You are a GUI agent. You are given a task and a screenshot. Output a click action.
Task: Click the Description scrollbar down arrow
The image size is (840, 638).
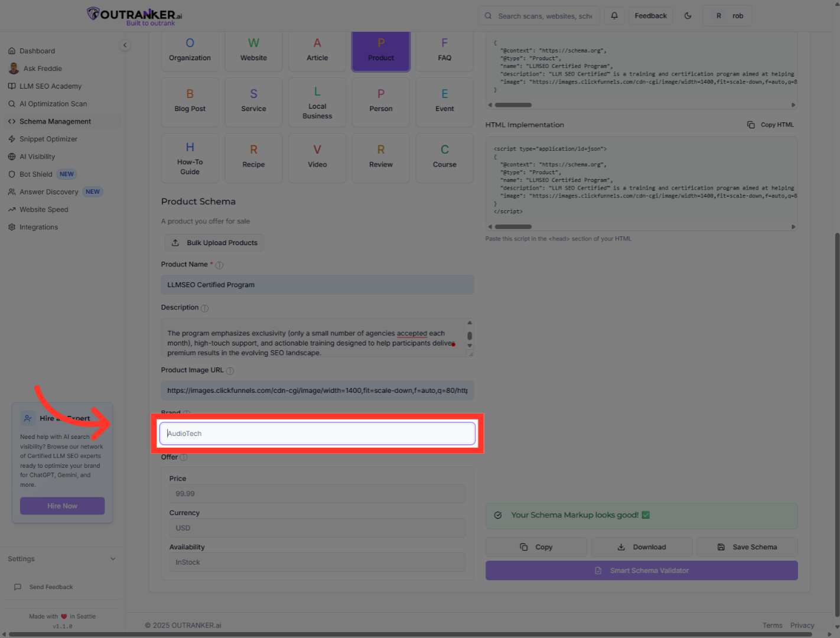click(470, 346)
